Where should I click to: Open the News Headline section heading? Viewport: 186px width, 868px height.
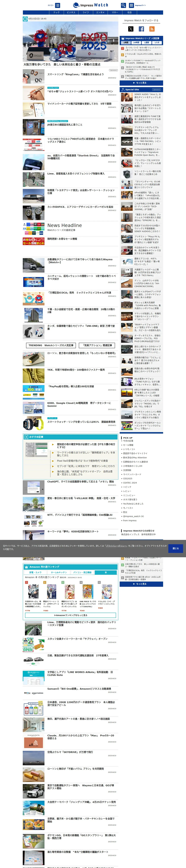(x=64, y=225)
